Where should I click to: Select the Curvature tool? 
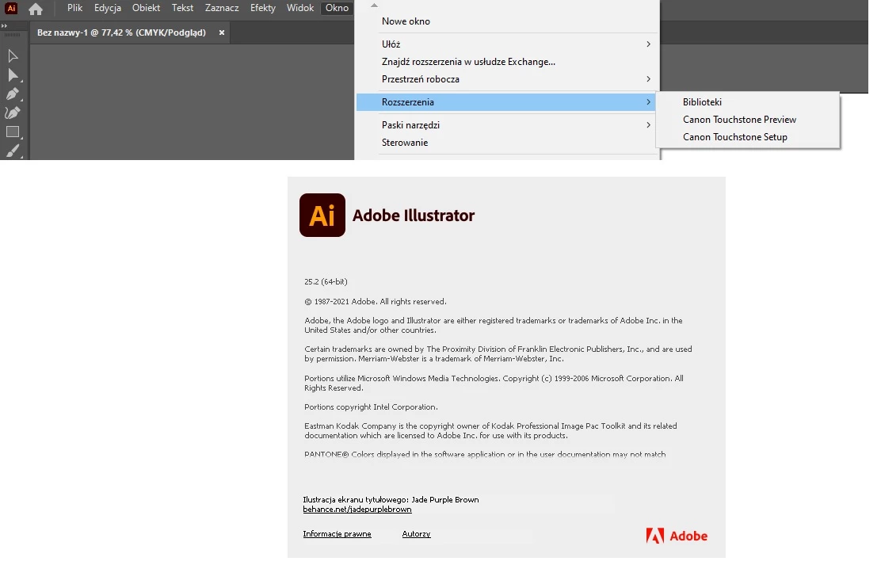(x=13, y=113)
